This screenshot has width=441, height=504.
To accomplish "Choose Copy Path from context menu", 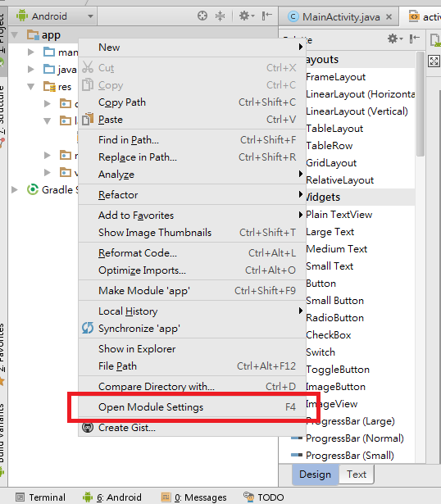I will tap(192, 102).
